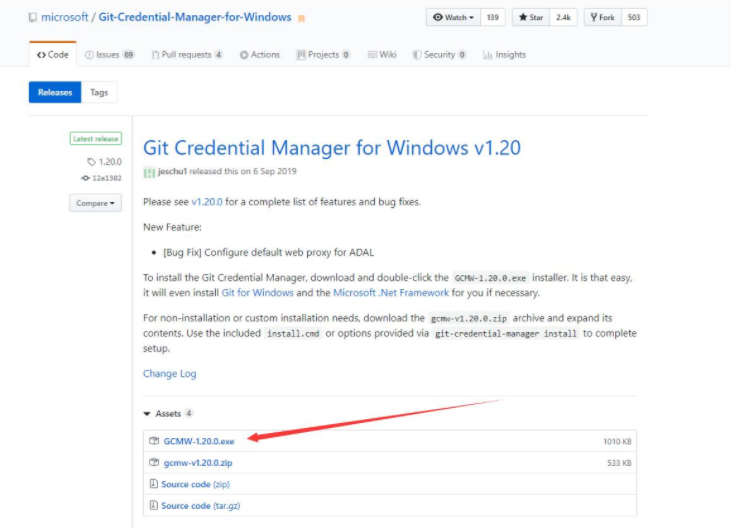This screenshot has height=528, width=731.
Task: Open the Projects tab
Action: click(323, 55)
